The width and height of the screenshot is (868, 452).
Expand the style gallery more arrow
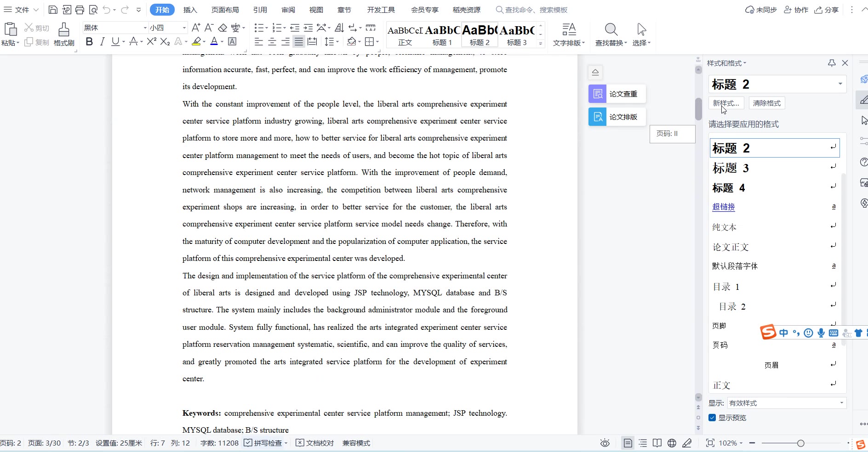[541, 44]
